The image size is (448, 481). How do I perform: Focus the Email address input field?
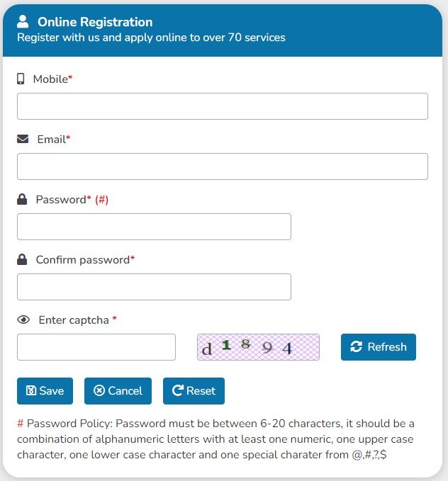[x=222, y=166]
